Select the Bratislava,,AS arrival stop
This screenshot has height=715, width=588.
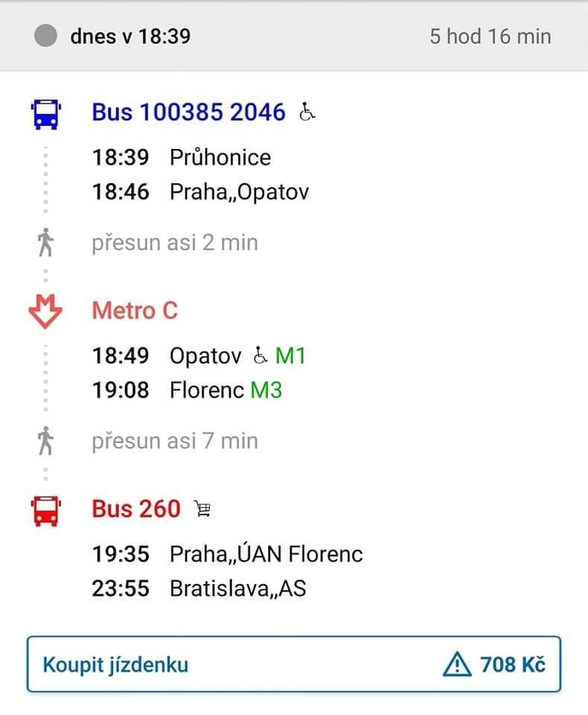click(x=237, y=588)
